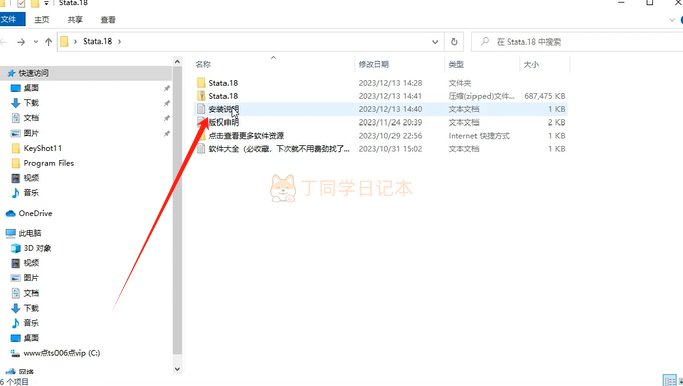
Task: Open the C: drive entry
Action: click(x=62, y=353)
